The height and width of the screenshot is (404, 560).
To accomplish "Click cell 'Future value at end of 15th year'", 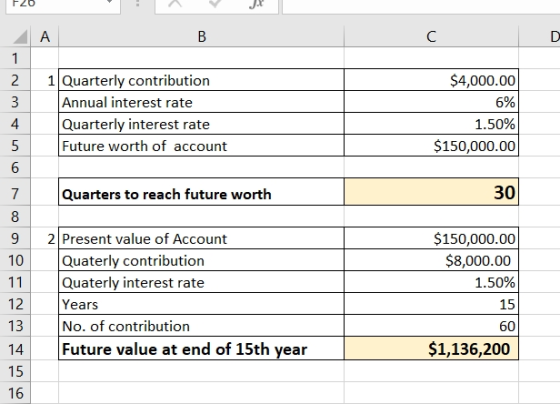I will click(x=201, y=349).
